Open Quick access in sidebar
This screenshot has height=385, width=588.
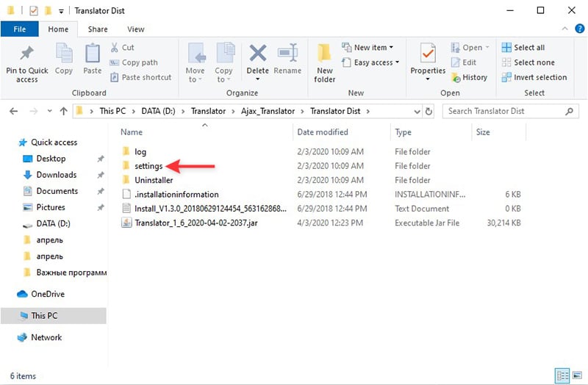(54, 143)
